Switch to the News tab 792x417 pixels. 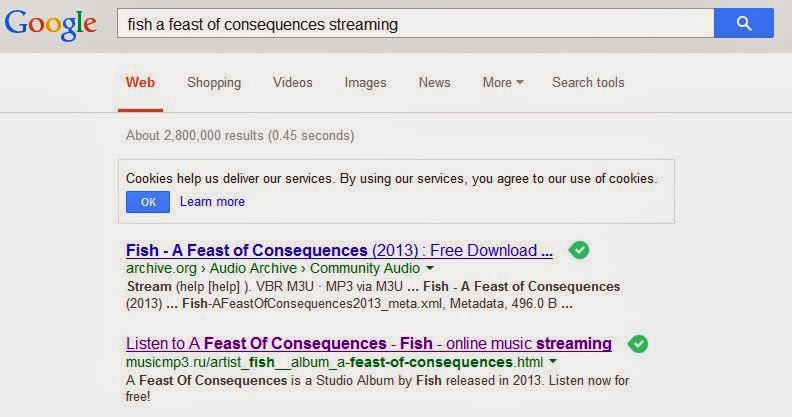point(434,82)
